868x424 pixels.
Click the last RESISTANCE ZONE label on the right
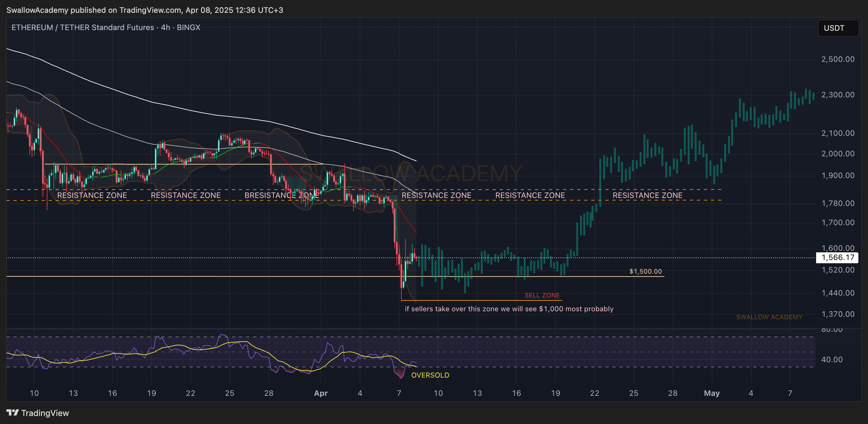click(x=647, y=195)
